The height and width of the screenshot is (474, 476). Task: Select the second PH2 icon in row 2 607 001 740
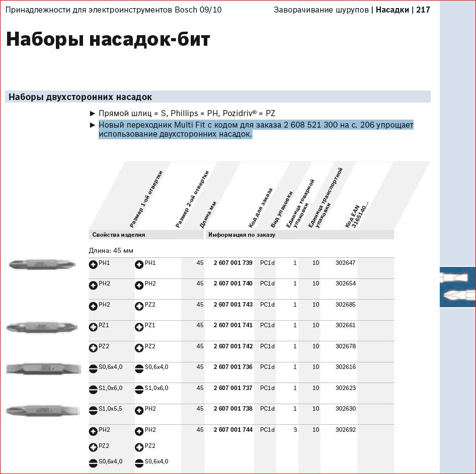tap(139, 286)
